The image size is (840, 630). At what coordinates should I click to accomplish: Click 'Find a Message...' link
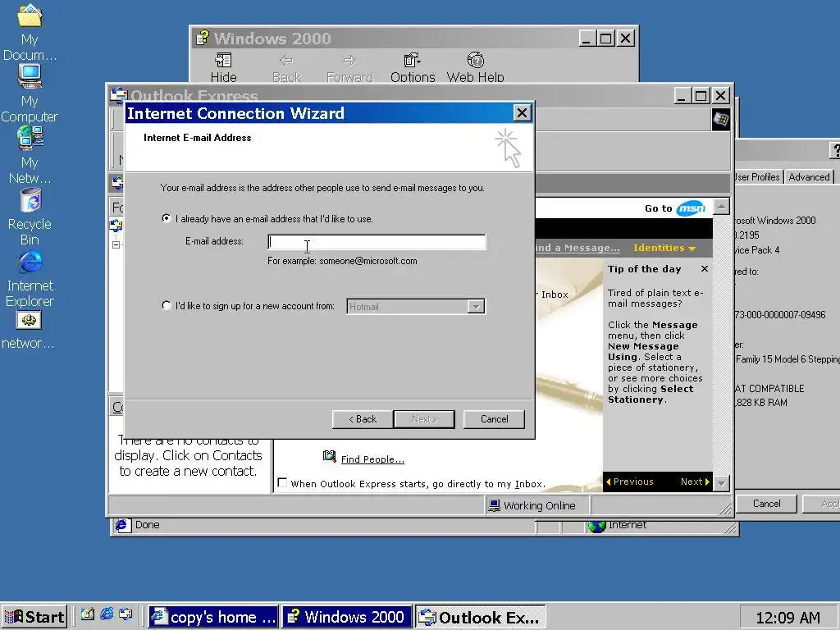coord(577,248)
